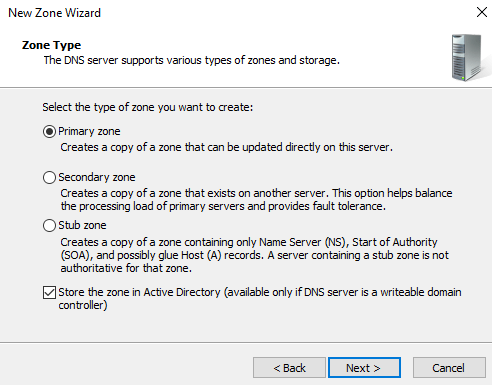Select the Primary zone radio button
This screenshot has width=492, height=385.
tap(49, 132)
